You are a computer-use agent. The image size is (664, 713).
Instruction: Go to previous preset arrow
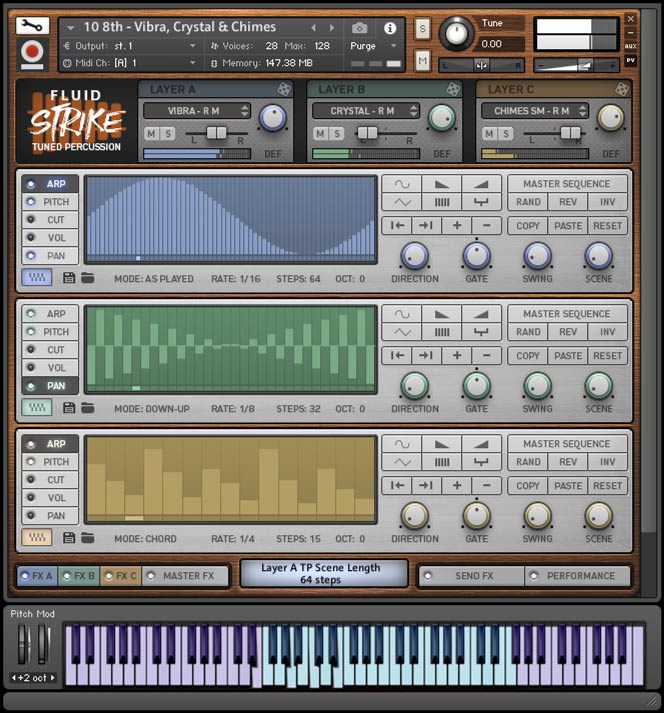point(313,28)
